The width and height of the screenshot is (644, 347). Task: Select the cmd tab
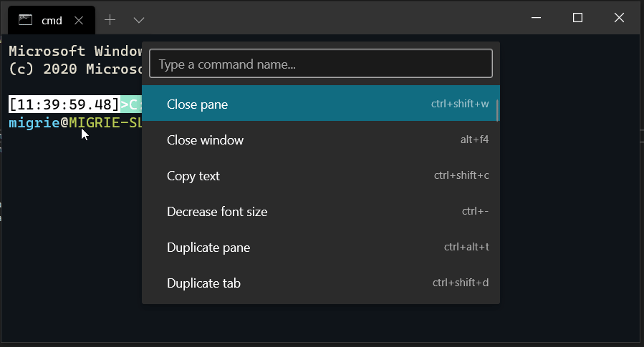pos(52,20)
